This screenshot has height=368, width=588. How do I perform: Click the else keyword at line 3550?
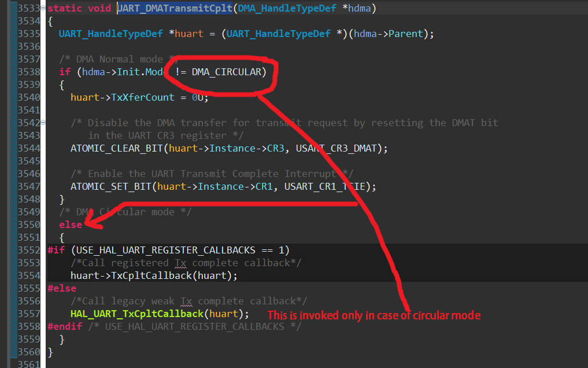tap(71, 225)
